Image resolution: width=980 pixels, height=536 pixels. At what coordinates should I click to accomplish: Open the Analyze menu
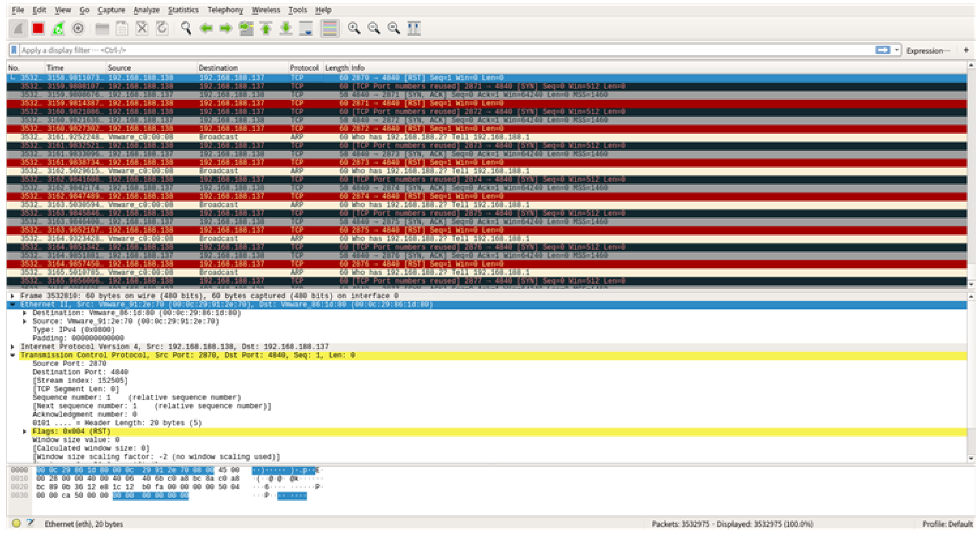coord(146,10)
